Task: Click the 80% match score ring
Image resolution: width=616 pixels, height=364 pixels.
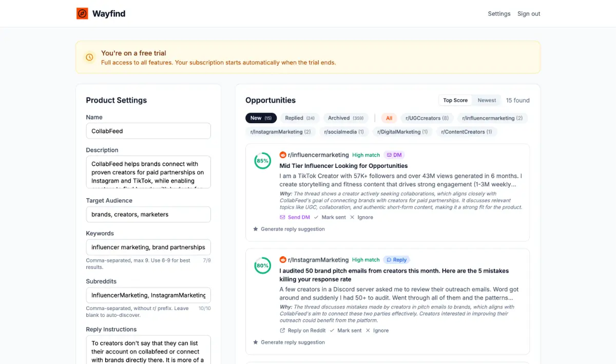Action: click(x=263, y=265)
